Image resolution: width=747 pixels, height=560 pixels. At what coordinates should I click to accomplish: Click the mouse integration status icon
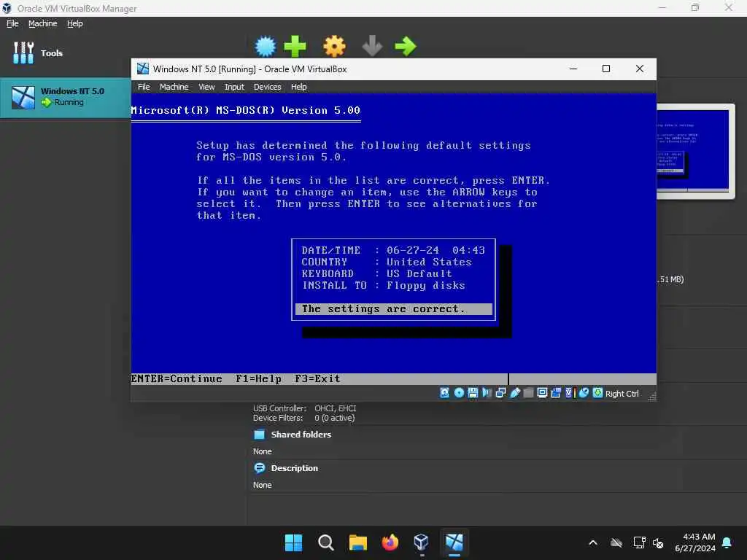click(584, 393)
